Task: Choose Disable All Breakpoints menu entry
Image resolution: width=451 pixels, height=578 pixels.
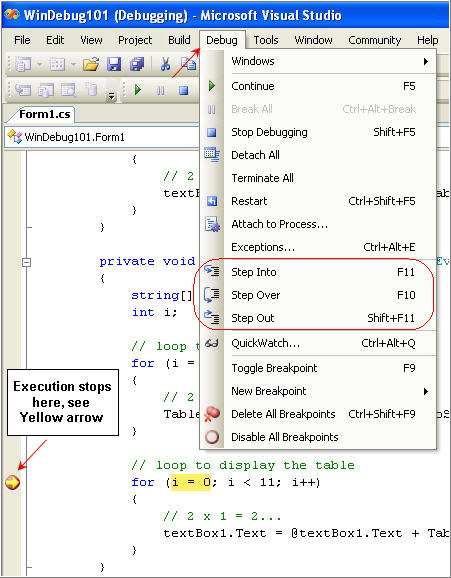Action: [x=318, y=437]
